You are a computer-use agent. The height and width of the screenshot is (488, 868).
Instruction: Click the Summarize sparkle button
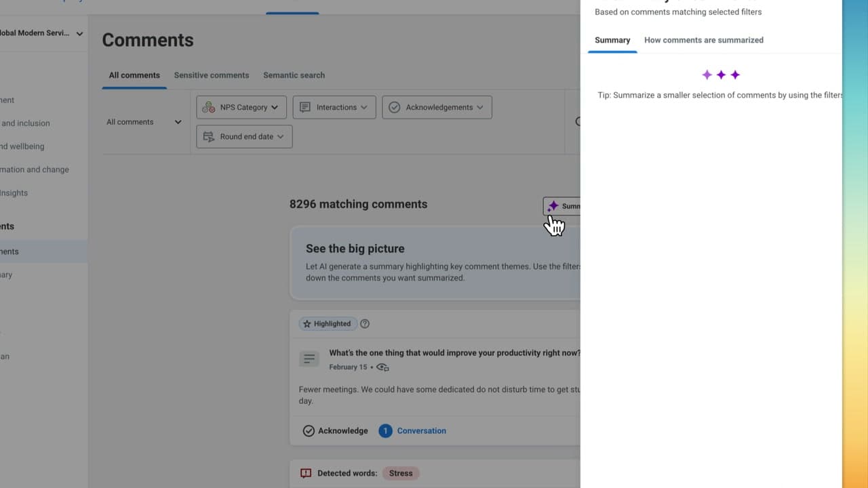coord(561,206)
